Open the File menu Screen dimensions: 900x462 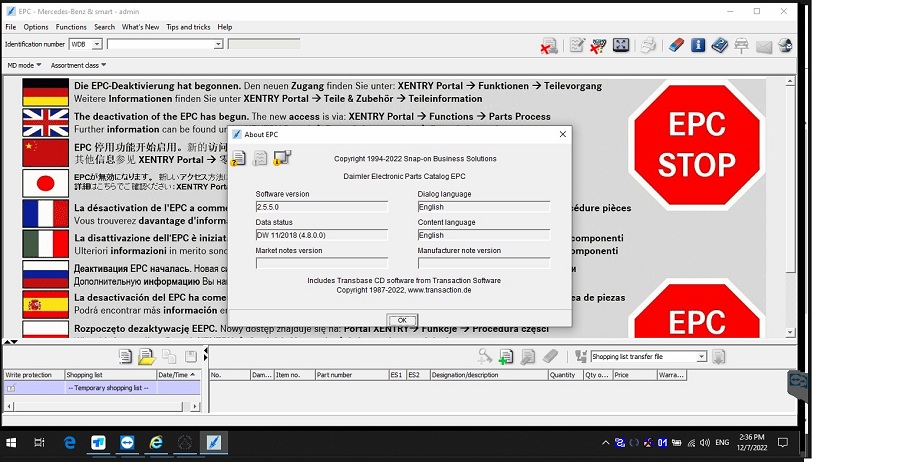[10, 27]
